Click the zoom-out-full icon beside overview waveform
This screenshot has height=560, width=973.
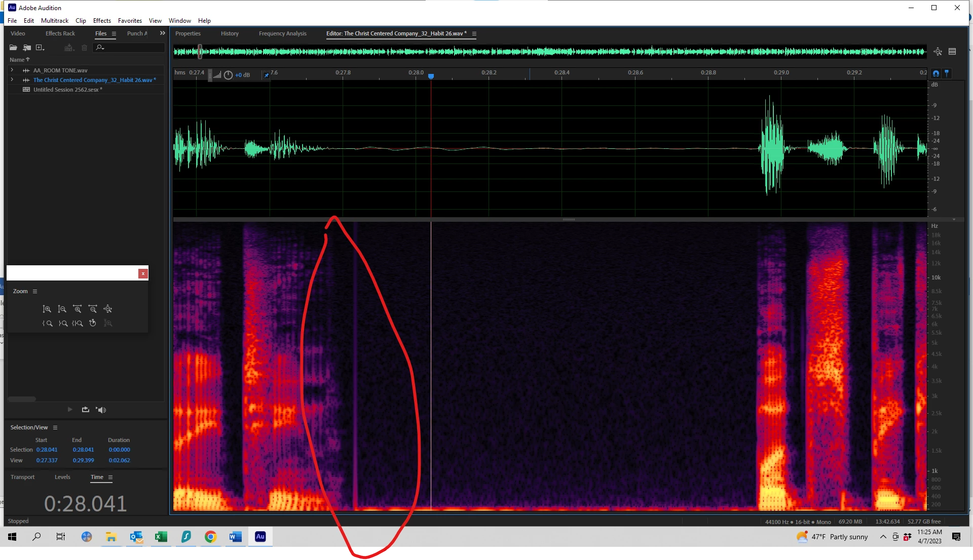click(938, 52)
